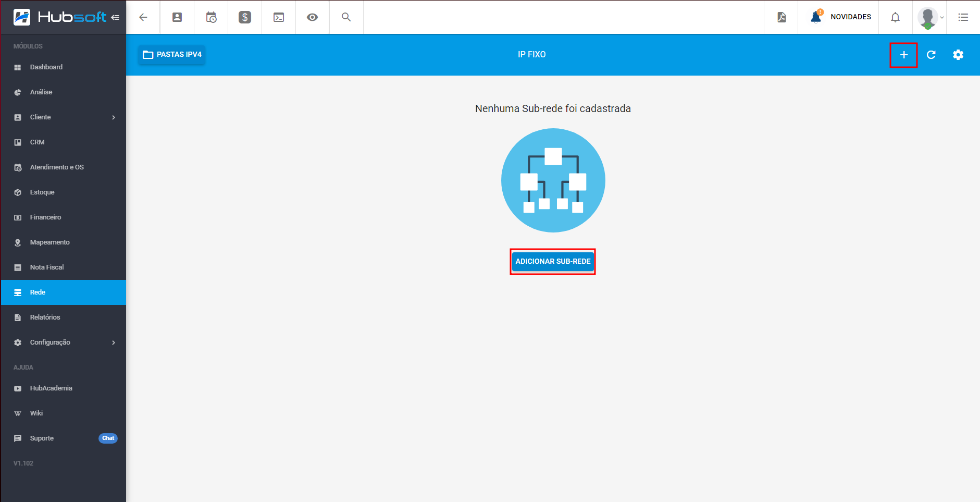Open the dollar sign financial toolbar icon

[245, 17]
